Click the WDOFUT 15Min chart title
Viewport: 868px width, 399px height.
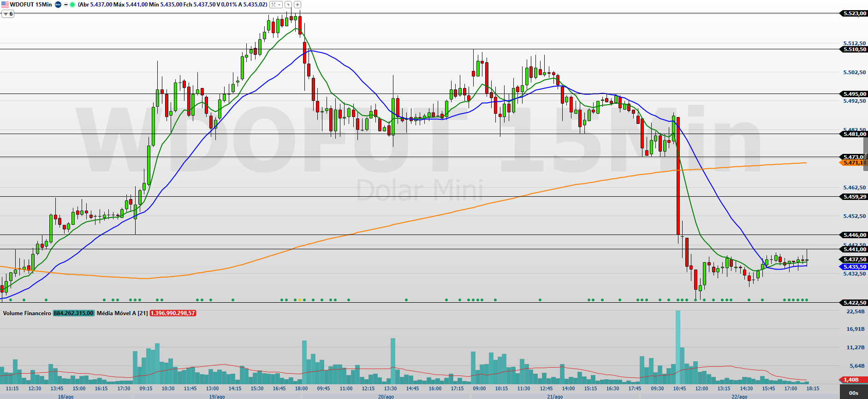coord(31,5)
